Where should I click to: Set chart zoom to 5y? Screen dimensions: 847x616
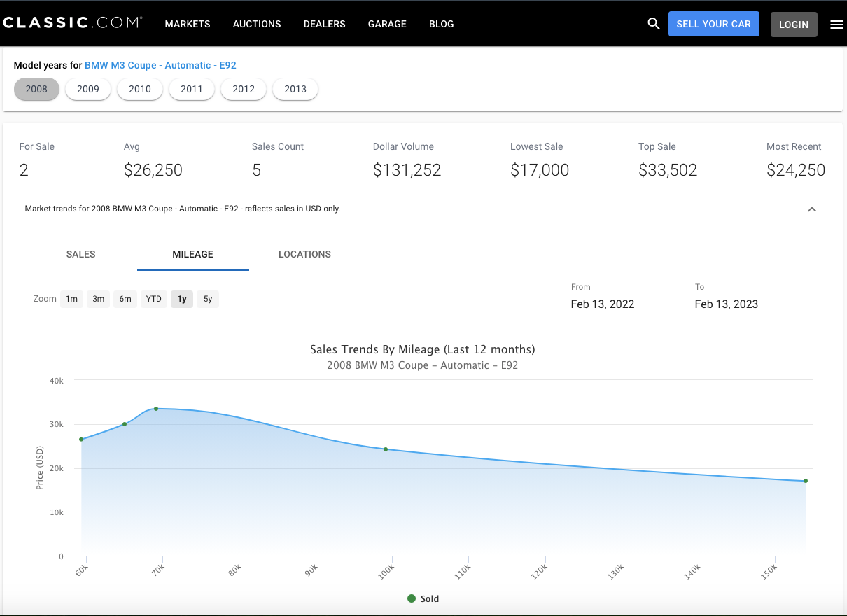coord(208,299)
